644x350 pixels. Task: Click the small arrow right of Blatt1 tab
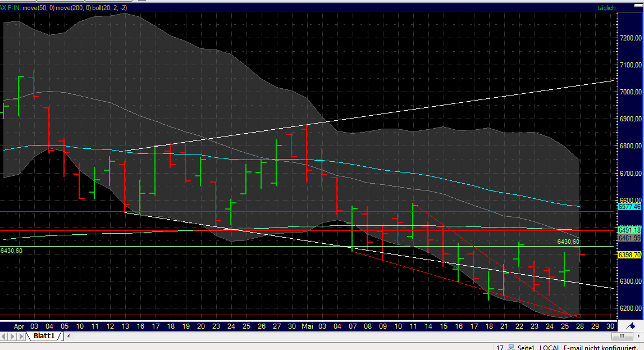(67, 337)
